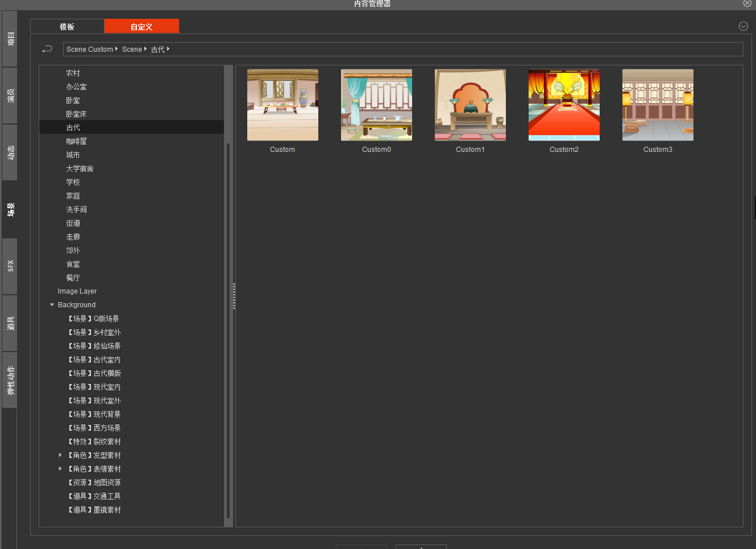Open the SFX side tab
Image resolution: width=756 pixels, height=549 pixels.
point(10,266)
